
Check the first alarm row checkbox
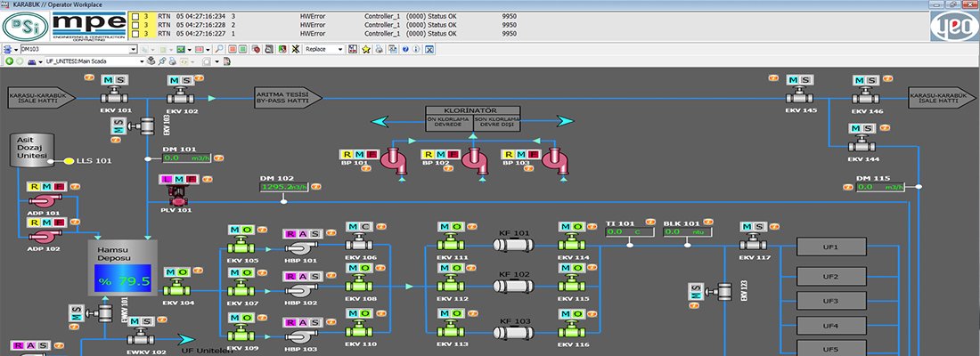click(134, 16)
